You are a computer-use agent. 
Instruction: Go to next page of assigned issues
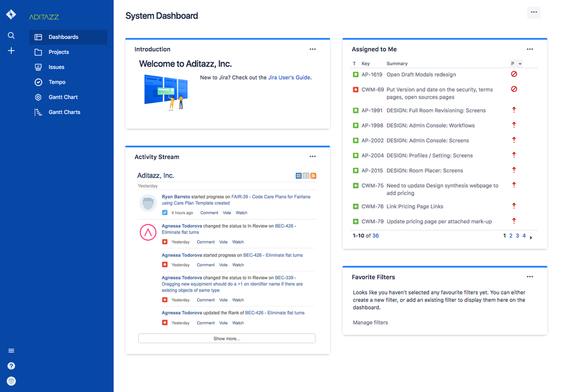(x=531, y=237)
